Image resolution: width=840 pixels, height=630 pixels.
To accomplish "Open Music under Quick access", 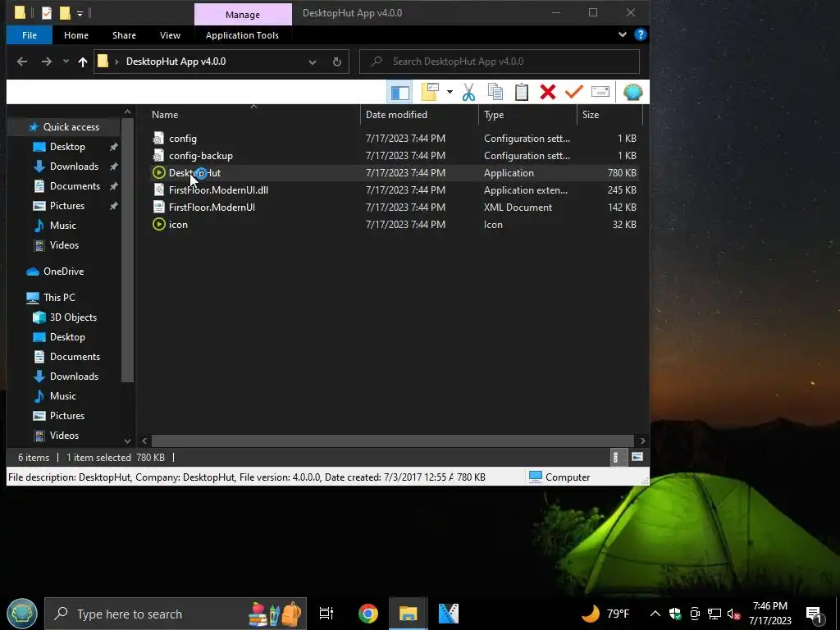I will pyautogui.click(x=62, y=226).
